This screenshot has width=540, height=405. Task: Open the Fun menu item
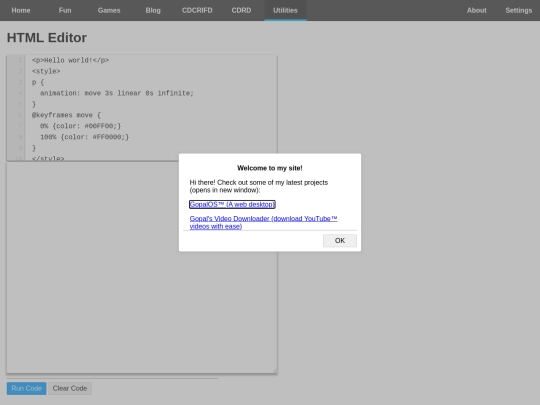(x=65, y=10)
